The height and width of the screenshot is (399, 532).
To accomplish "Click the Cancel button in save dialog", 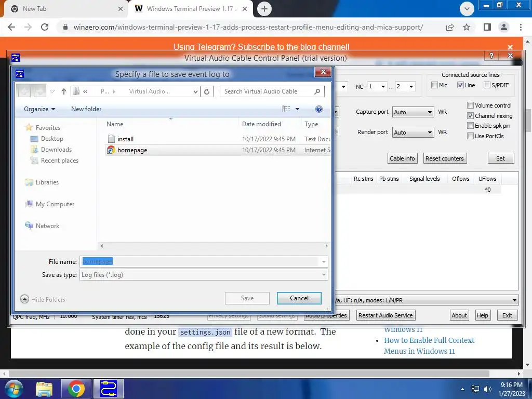I will pos(299,298).
